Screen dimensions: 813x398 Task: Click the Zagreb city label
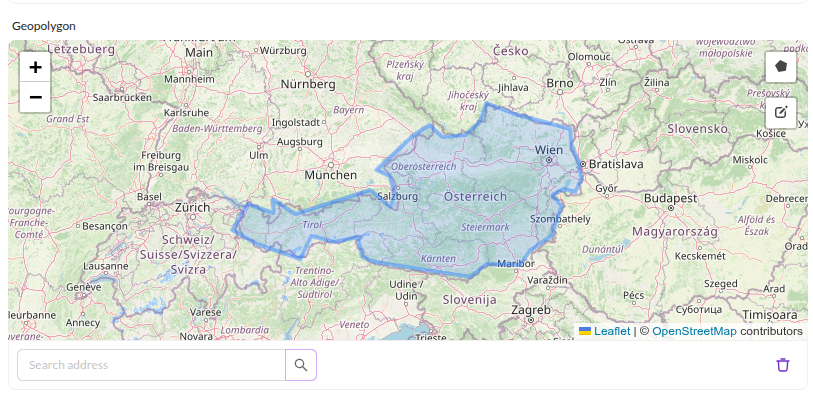click(x=530, y=310)
